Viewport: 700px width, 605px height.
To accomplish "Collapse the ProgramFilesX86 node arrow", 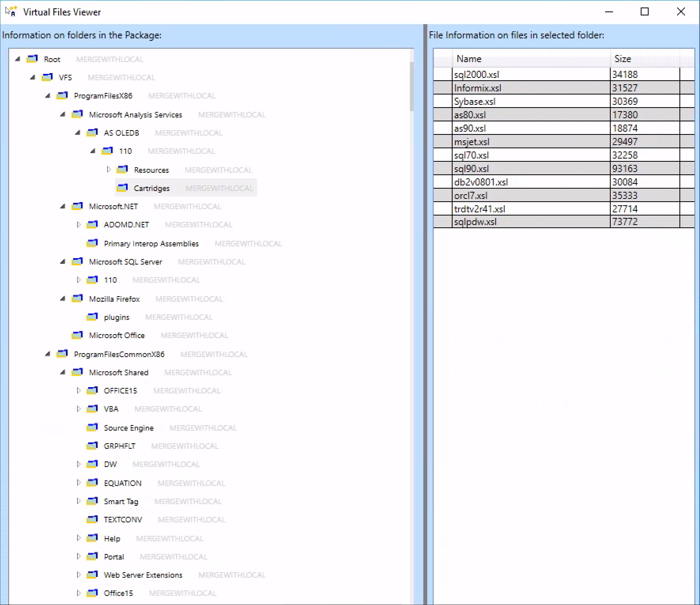I will (47, 95).
